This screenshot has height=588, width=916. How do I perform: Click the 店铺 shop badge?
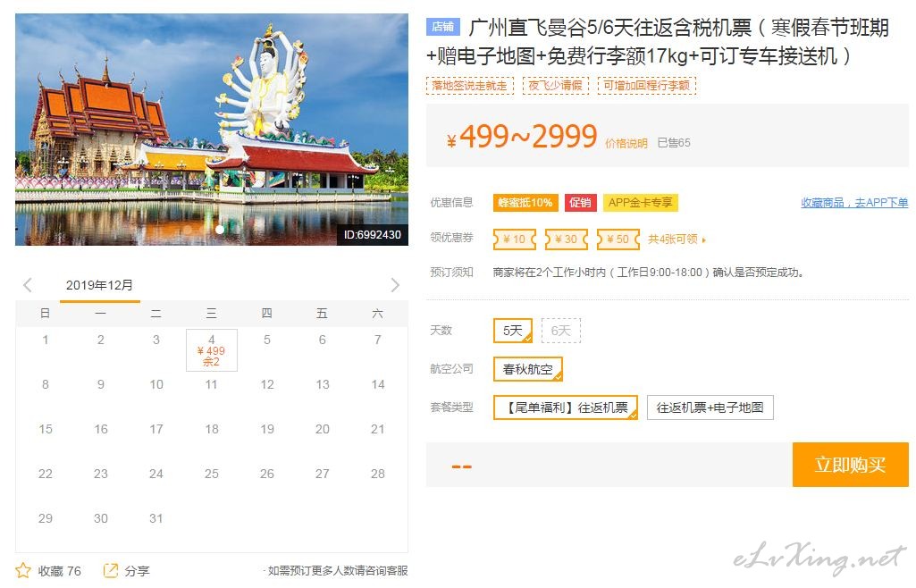tap(443, 26)
